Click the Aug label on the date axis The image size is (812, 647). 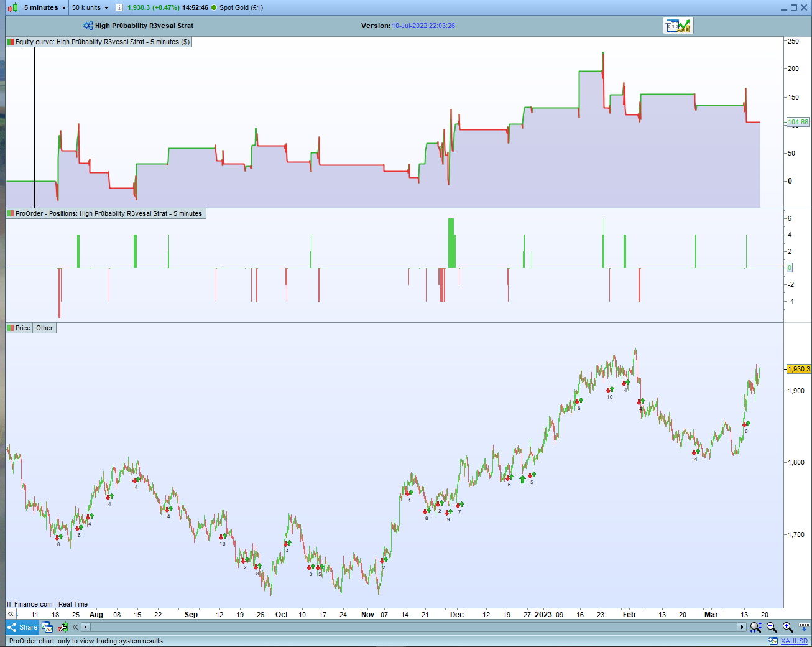(96, 614)
